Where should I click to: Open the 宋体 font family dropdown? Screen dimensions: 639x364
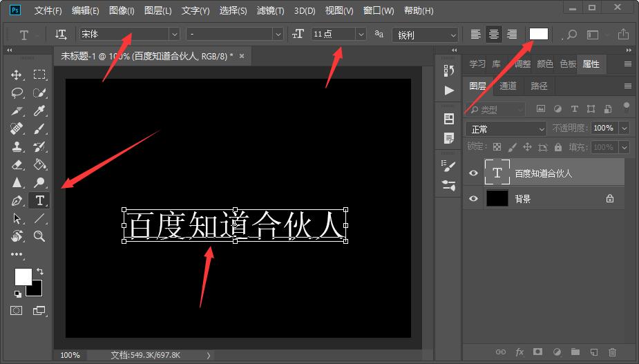tap(174, 35)
